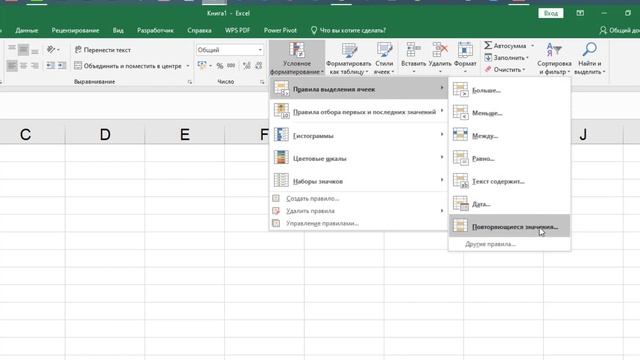Toggle bottom vertical alignment
Screen dimensions: 640x360
[35, 50]
